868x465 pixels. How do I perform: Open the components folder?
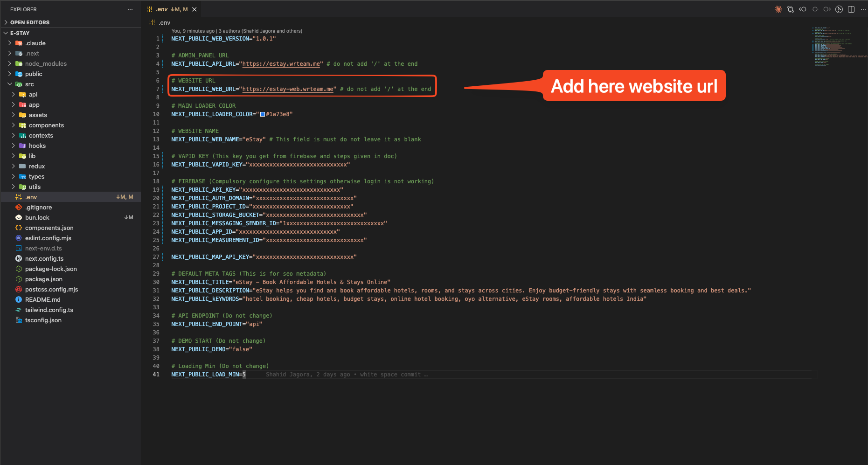pyautogui.click(x=46, y=125)
